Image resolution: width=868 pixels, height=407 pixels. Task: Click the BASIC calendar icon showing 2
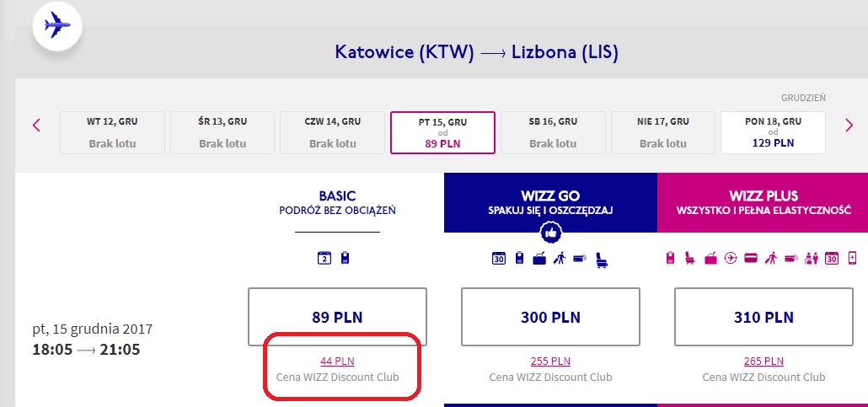click(x=324, y=258)
